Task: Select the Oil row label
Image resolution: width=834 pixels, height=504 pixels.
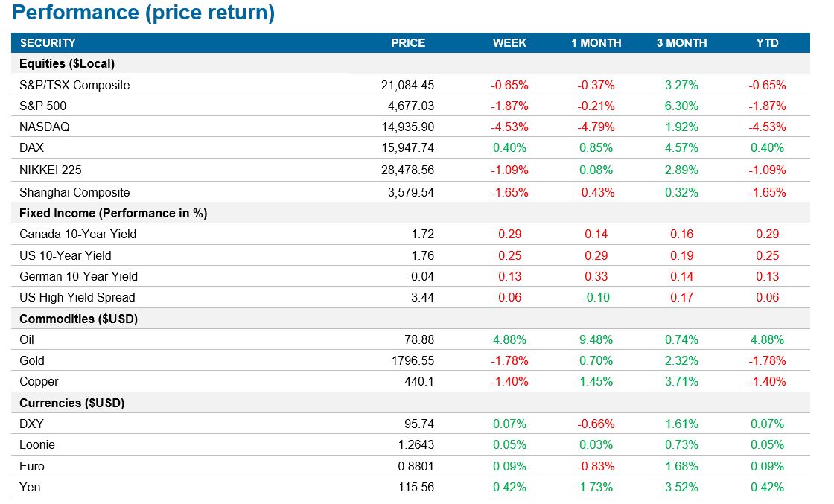Action: (27, 339)
